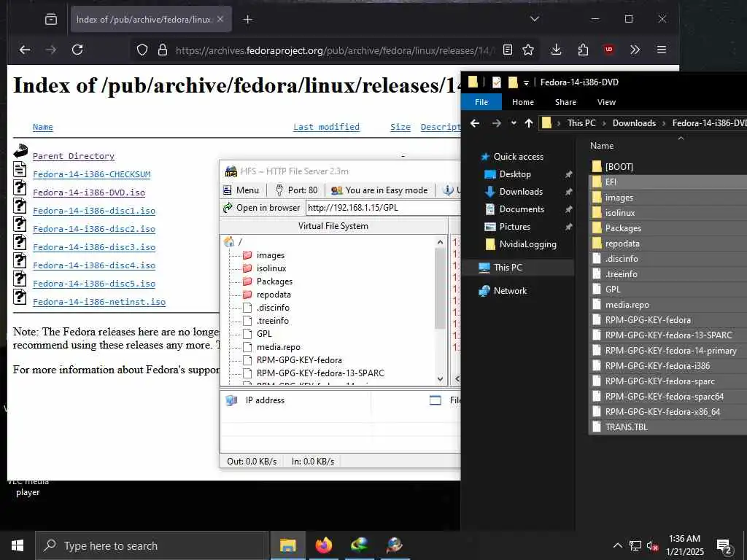Open Firefox list all tabs dropdown

(x=535, y=19)
